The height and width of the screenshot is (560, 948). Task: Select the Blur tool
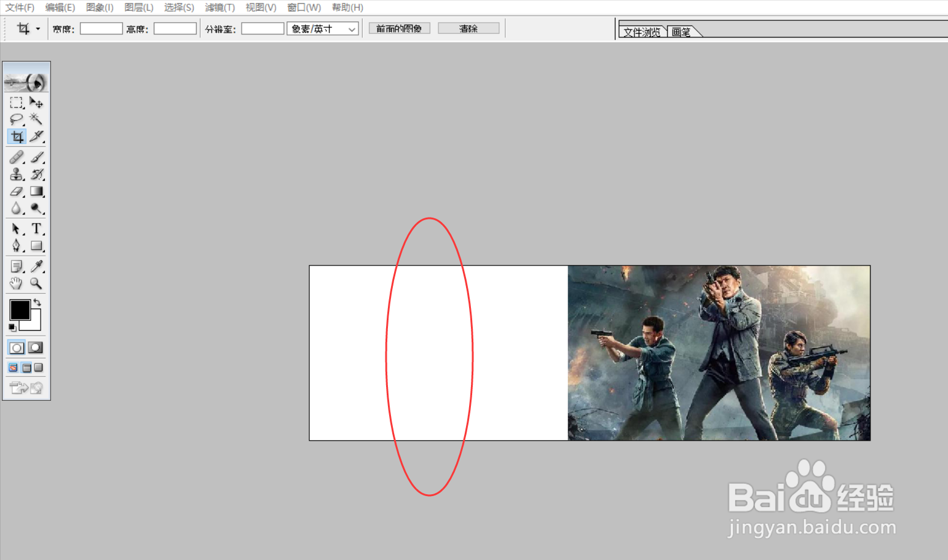(x=17, y=208)
